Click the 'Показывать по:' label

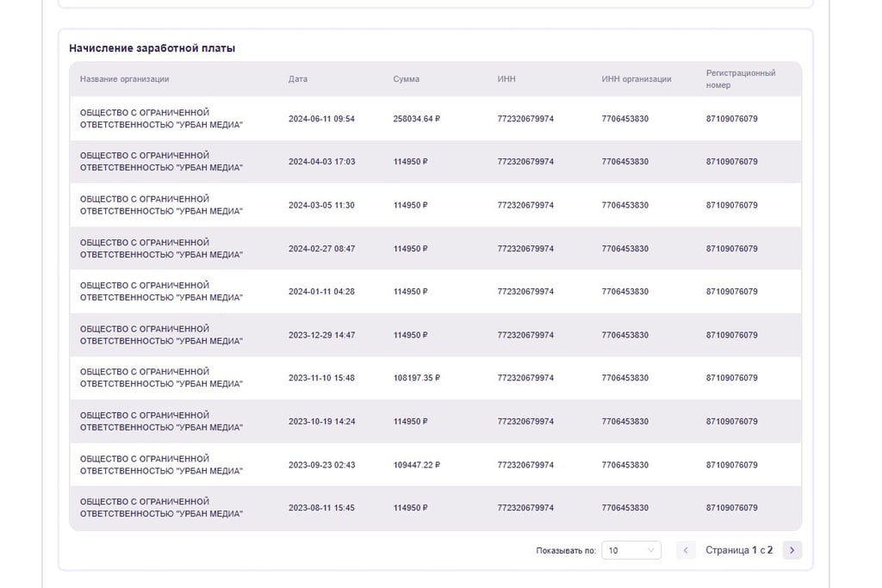pos(566,551)
